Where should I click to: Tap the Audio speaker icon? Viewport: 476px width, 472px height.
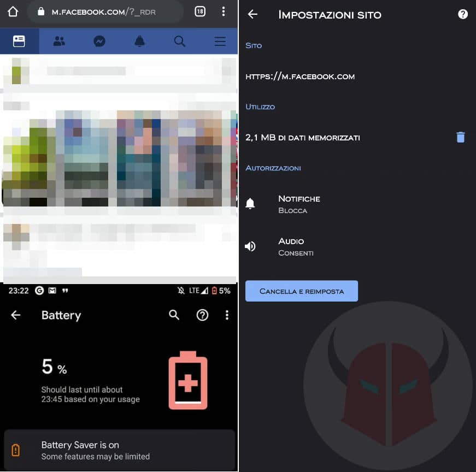pos(250,246)
